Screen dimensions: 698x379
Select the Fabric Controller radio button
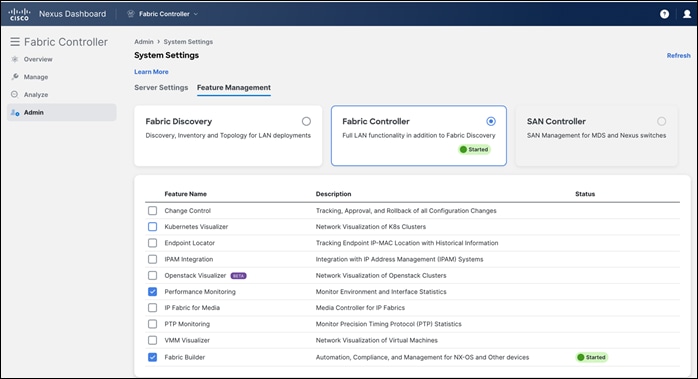tap(491, 121)
